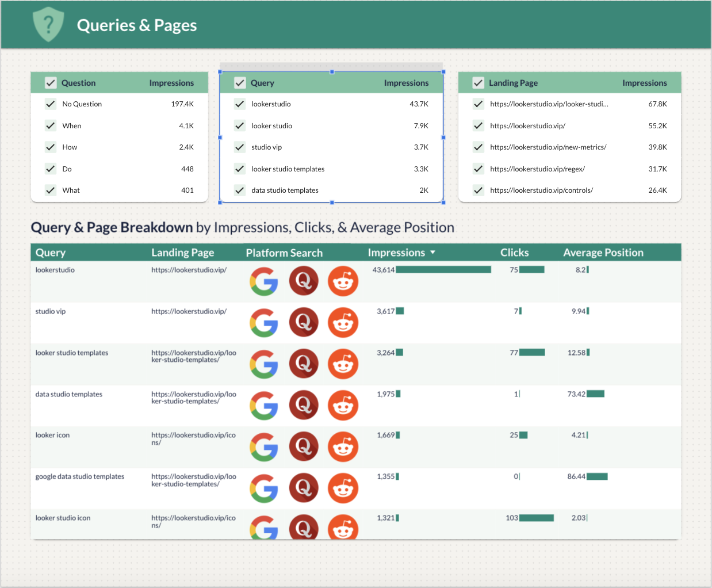Click Impressions header in the Question filter
Screen dimensions: 712x588
click(171, 83)
